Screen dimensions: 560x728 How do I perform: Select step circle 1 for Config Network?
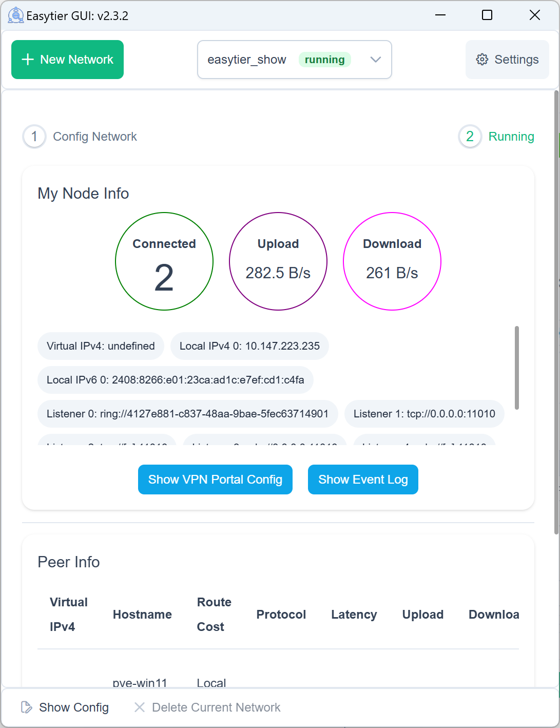point(34,137)
